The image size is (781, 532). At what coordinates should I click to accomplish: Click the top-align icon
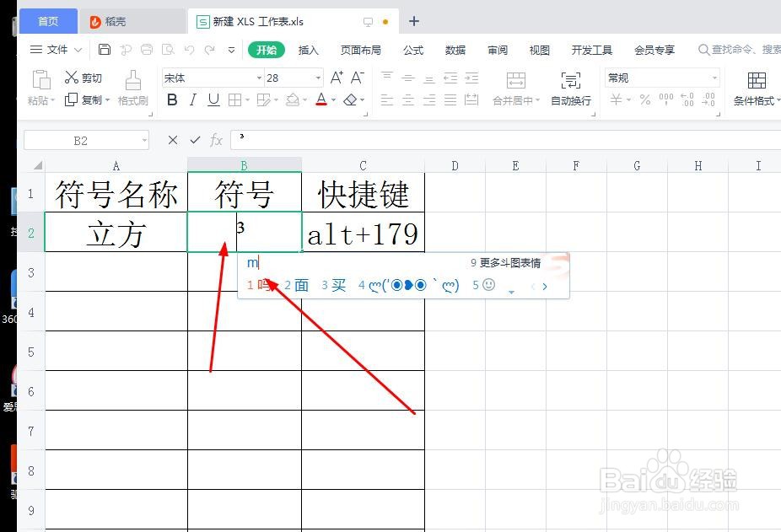tap(387, 78)
